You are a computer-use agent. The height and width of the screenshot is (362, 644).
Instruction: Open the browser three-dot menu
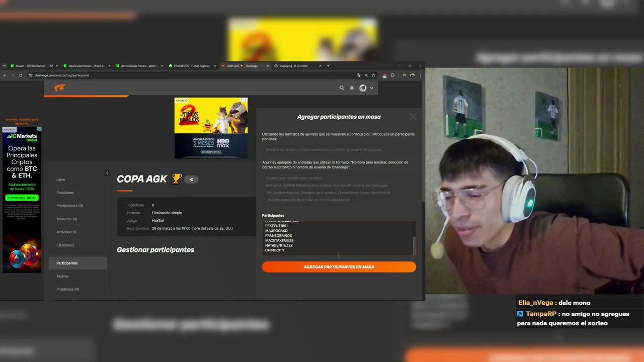coord(420,75)
